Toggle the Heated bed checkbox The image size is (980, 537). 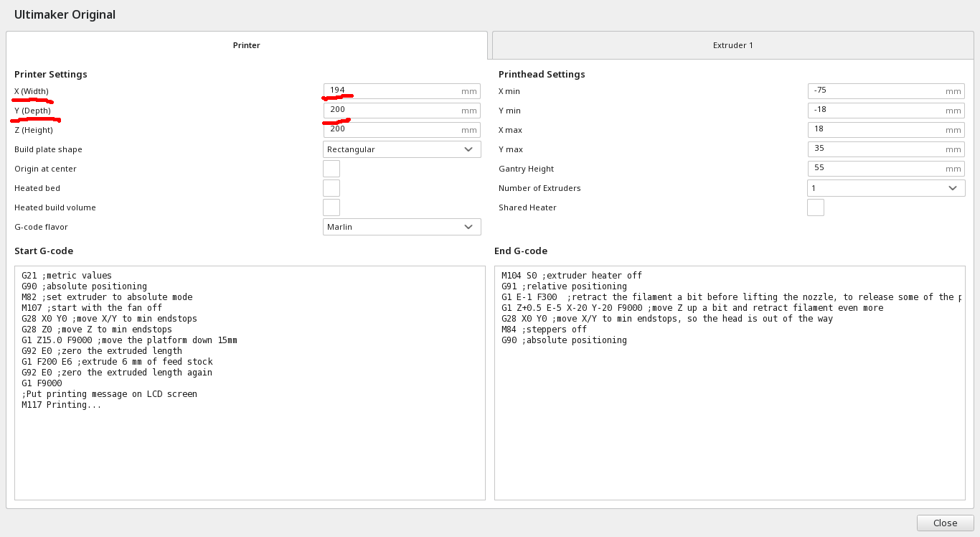(x=331, y=188)
